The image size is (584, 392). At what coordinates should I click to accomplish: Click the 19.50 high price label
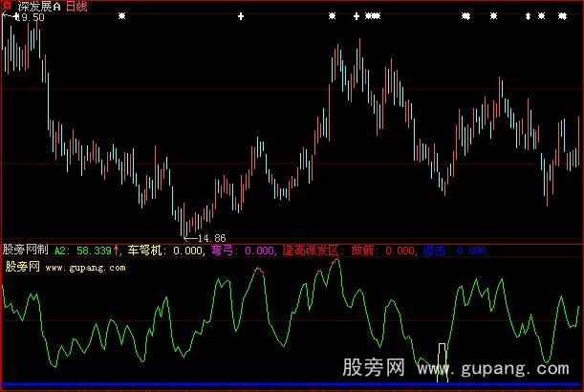pyautogui.click(x=31, y=17)
